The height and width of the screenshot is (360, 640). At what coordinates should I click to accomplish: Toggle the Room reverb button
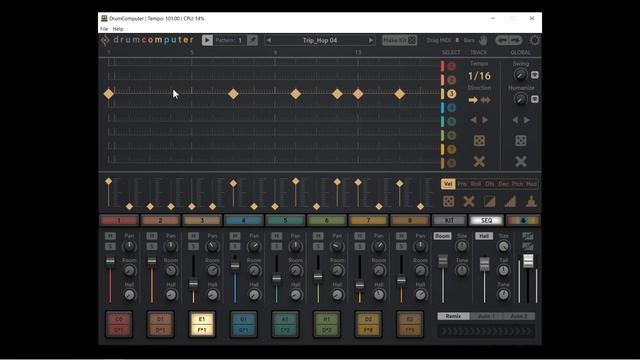[442, 236]
